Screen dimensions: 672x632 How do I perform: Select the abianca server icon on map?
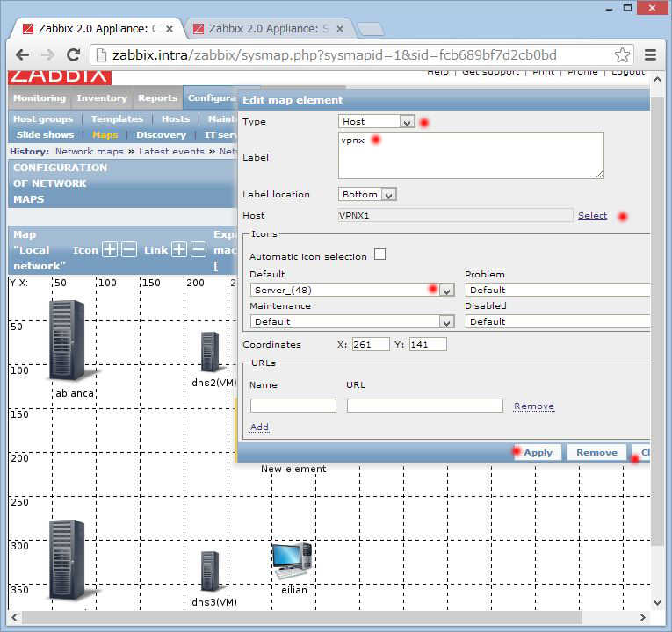(68, 341)
